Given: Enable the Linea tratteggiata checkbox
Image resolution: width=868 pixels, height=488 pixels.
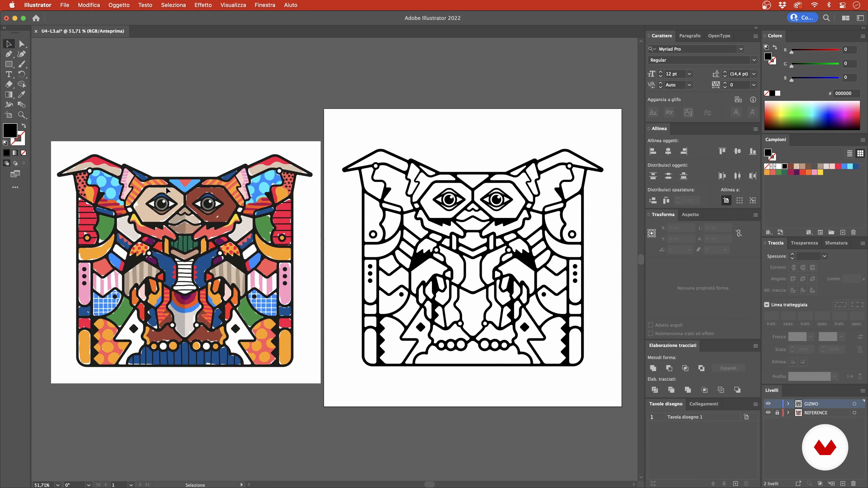Looking at the screenshot, I should pyautogui.click(x=767, y=305).
